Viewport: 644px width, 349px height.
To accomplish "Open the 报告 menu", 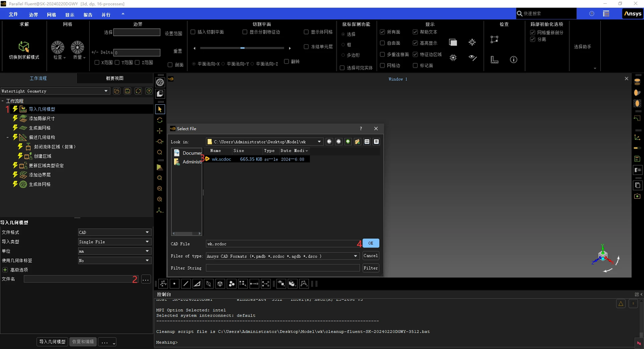I will [x=88, y=15].
